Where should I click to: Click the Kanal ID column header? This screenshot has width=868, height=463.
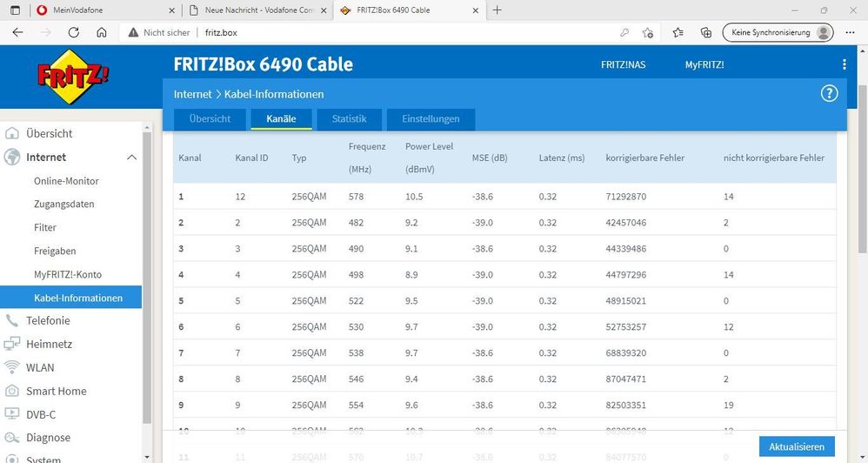[x=251, y=158]
